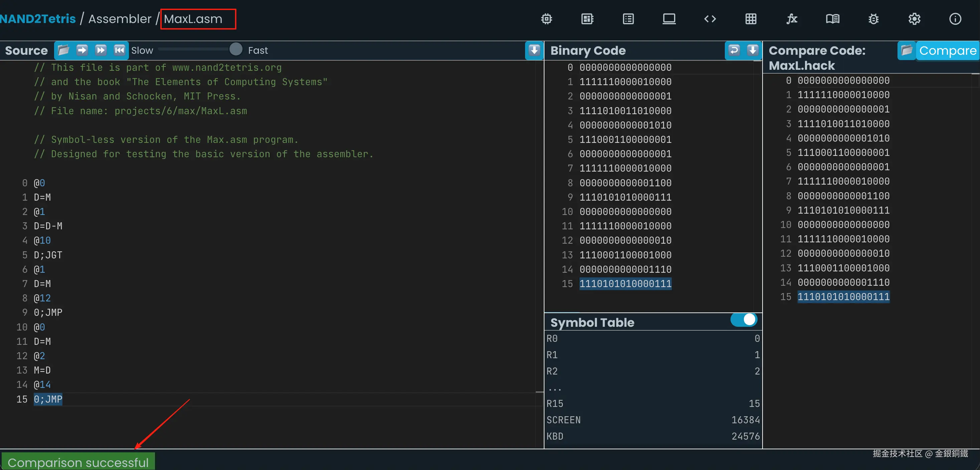Reset assembly with rewind button
The height and width of the screenshot is (470, 980).
[x=120, y=50]
